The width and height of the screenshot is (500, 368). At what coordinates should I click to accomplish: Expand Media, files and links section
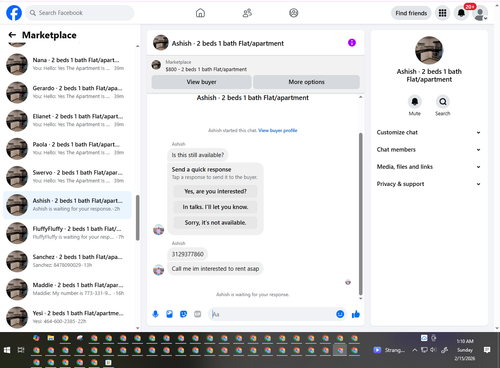coord(429,167)
